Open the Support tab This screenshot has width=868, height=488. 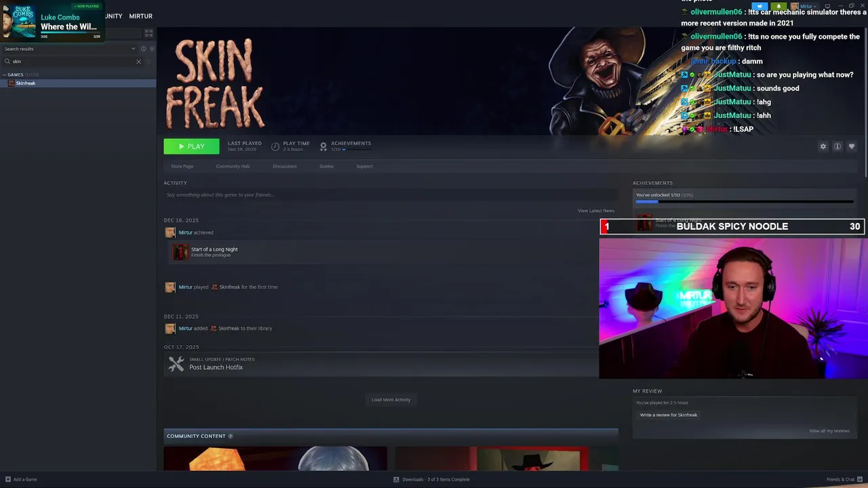pyautogui.click(x=365, y=166)
